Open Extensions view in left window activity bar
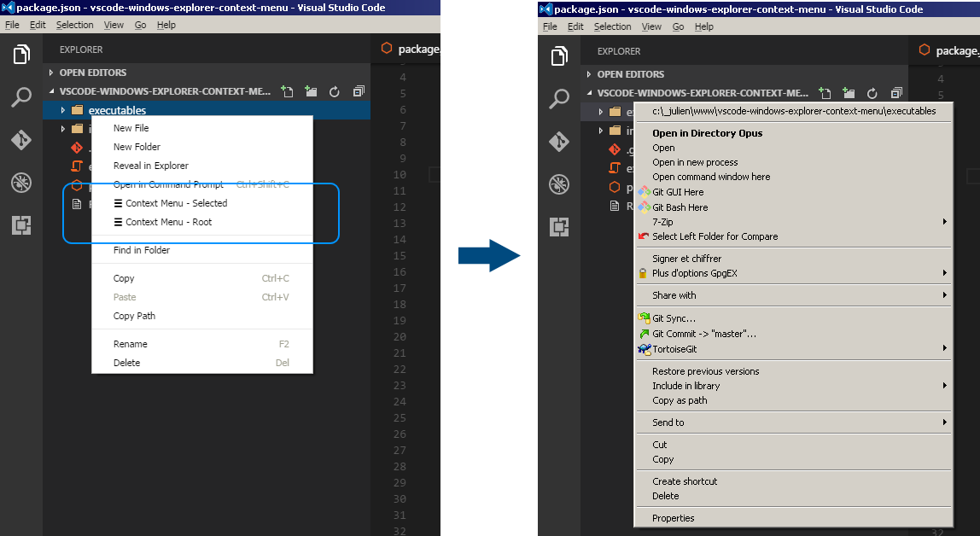 point(21,224)
